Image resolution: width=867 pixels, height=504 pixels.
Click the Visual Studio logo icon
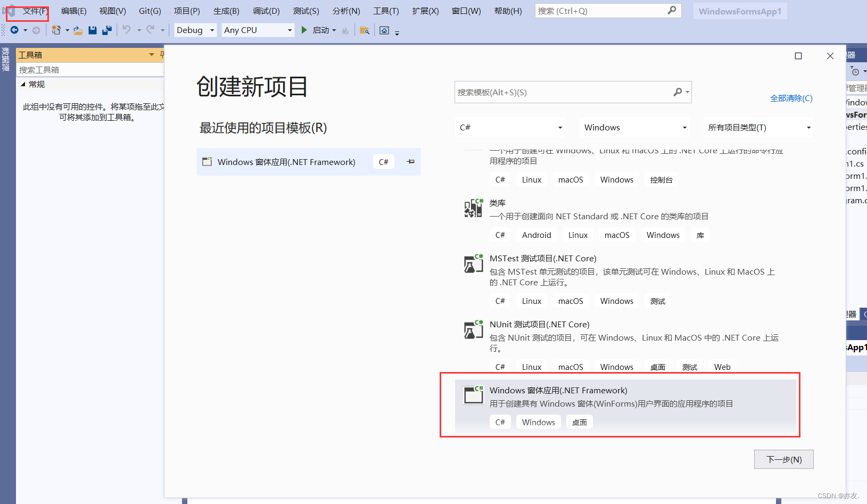click(10, 11)
